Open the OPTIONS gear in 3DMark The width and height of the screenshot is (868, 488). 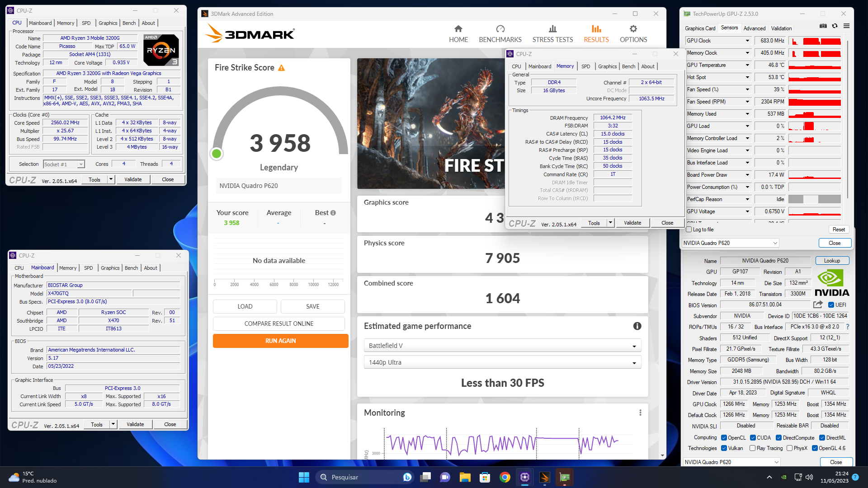[x=633, y=34]
